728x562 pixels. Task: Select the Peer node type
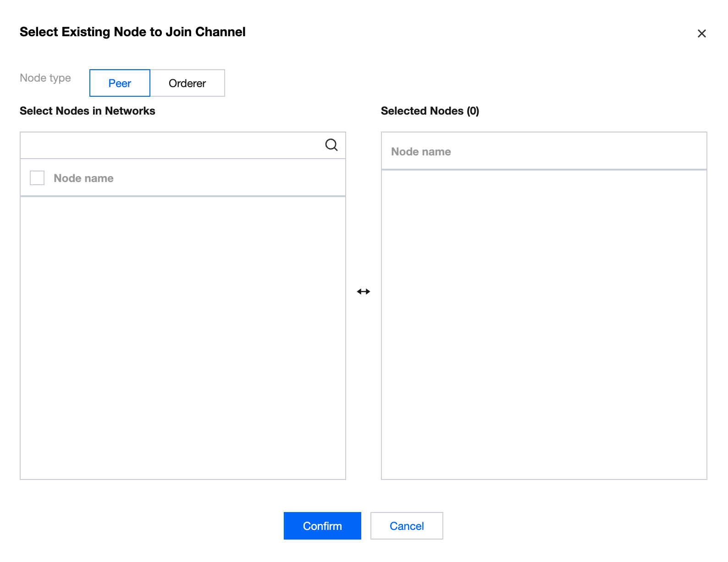tap(120, 83)
